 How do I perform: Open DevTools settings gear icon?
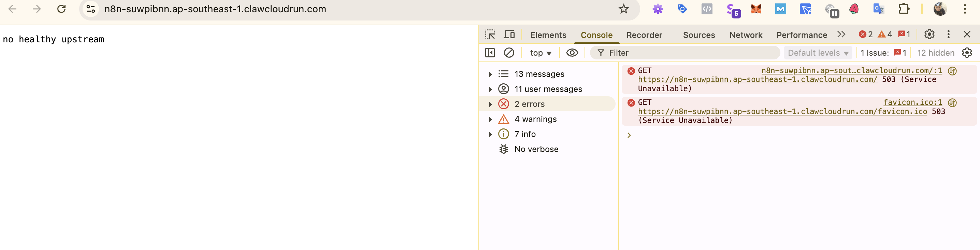coord(929,34)
